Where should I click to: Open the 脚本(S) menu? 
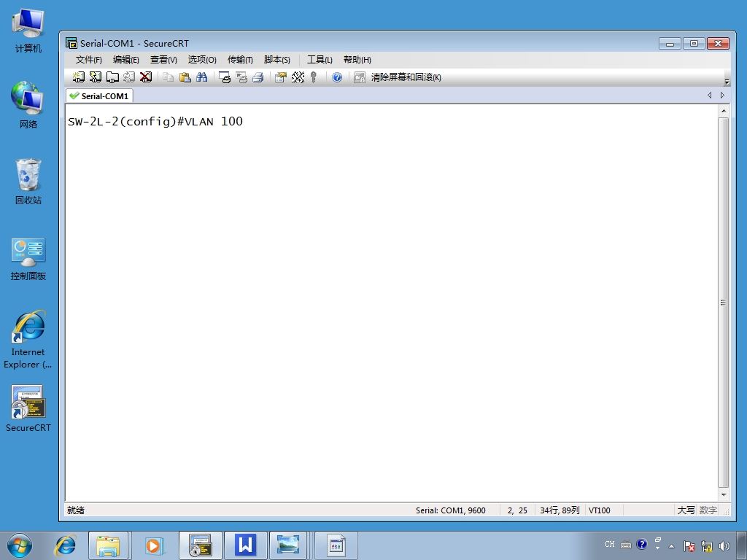(276, 60)
